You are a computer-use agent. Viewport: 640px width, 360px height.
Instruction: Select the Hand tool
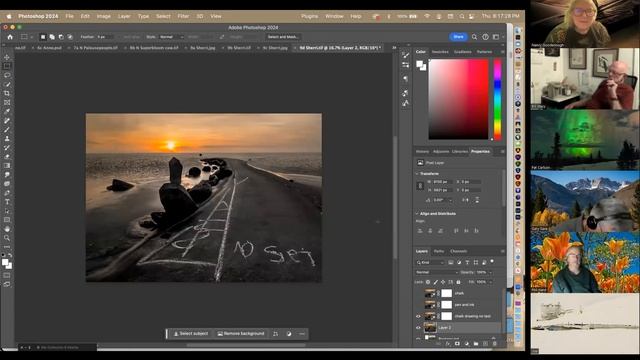pos(7,229)
